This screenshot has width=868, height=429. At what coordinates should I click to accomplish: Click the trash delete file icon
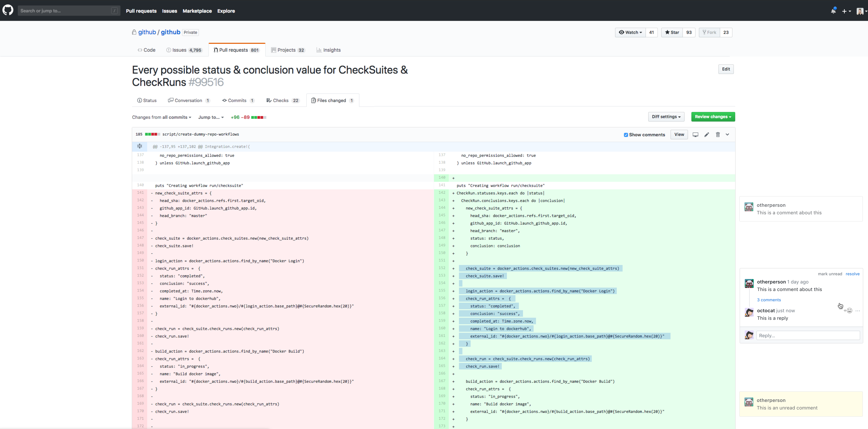click(x=718, y=134)
